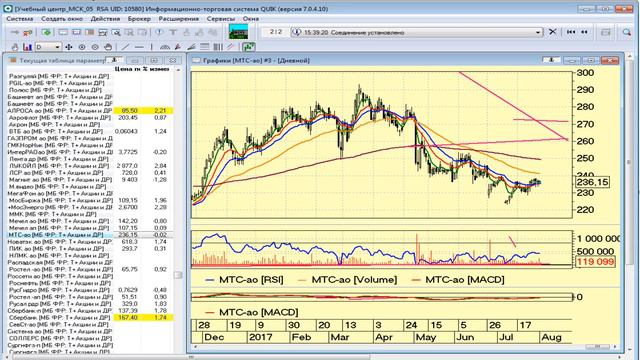Viewport: 640px width, 360px height.
Task: Select the ЛУКОЙЛ row
Action: pyautogui.click(x=90, y=166)
